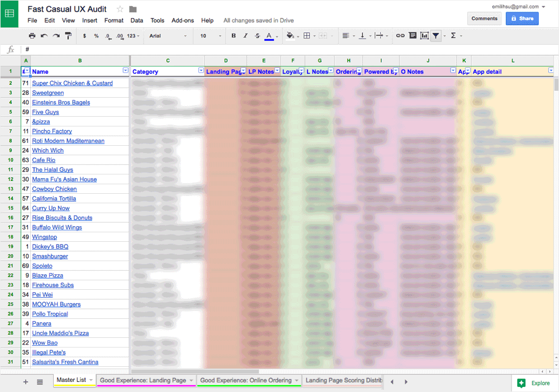The width and height of the screenshot is (559, 392).
Task: Open the Add-ons menu
Action: [183, 20]
